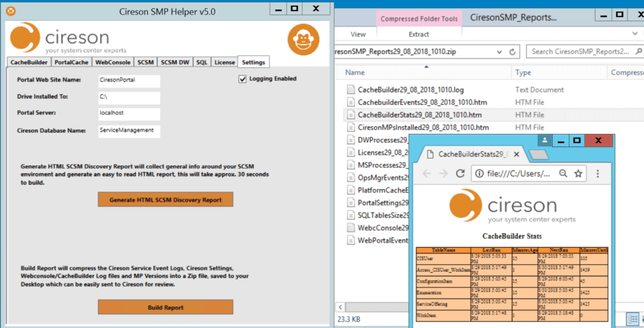Click the site info icon in Chrome address bar

479,173
